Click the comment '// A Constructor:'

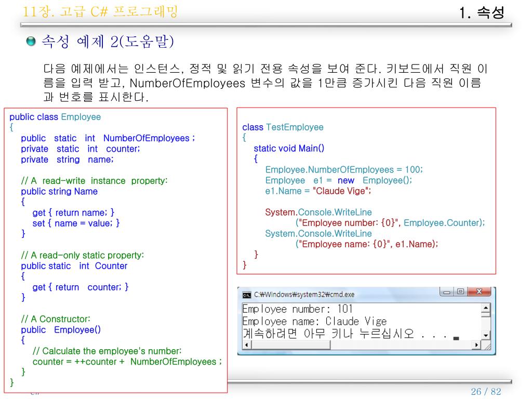pyautogui.click(x=56, y=319)
